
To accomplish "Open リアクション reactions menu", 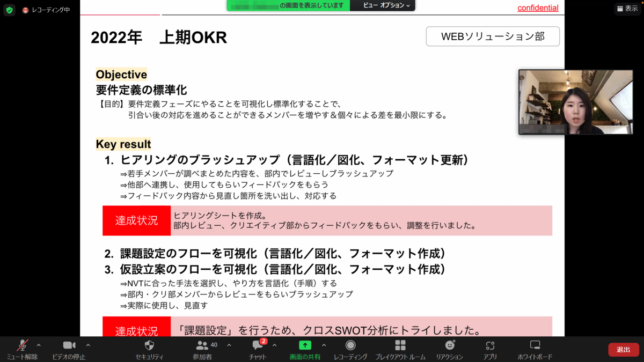I will [x=450, y=350].
